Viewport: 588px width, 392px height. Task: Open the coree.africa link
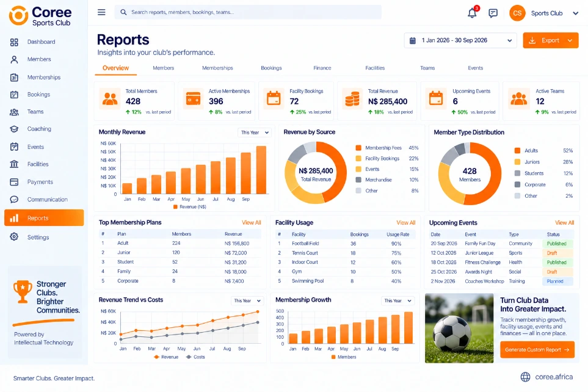click(x=554, y=377)
